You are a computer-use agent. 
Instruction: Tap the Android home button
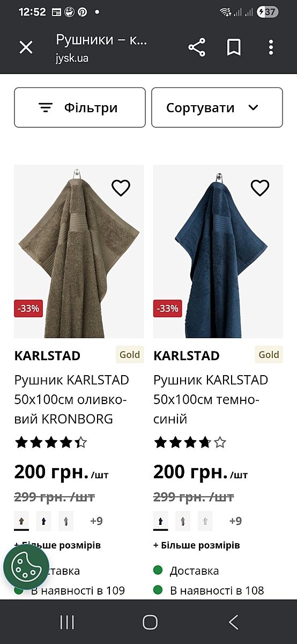click(150, 622)
